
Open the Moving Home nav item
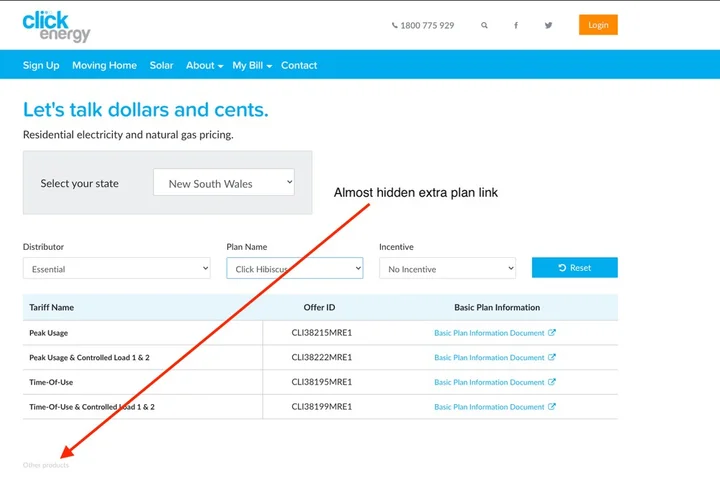104,65
